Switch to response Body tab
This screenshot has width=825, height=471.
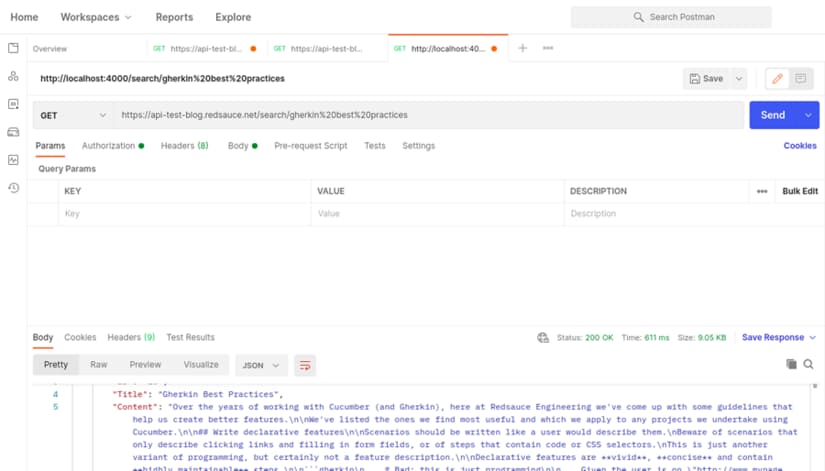click(43, 337)
